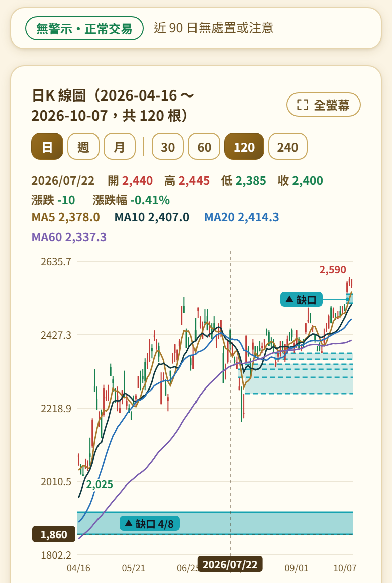Viewport: 392px width, 583px height.
Task: Click the upper ▲ 缺口 gap label
Action: click(301, 299)
